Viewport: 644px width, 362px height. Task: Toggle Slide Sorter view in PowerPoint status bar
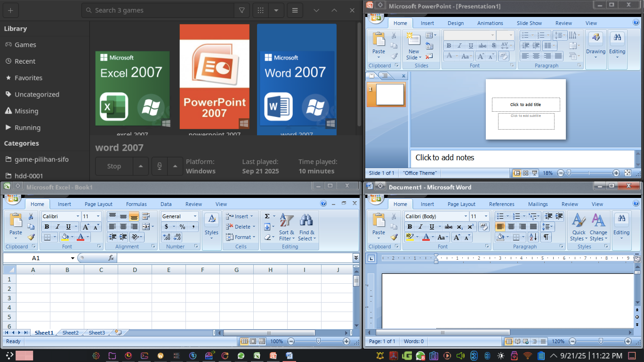pos(526,173)
